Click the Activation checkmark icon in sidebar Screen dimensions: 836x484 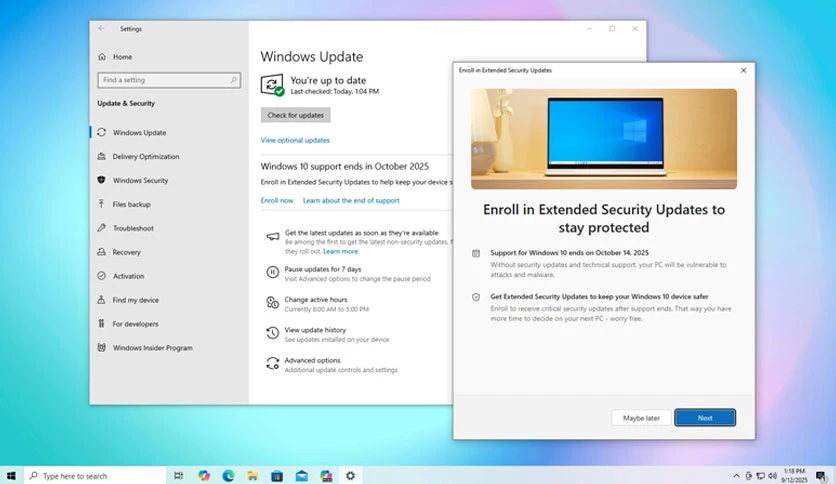click(x=101, y=276)
